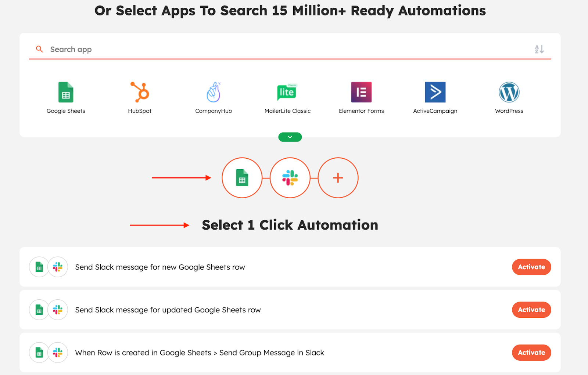Image resolution: width=588 pixels, height=375 pixels.
Task: Click the Slack icon on the updated row automation
Action: [x=58, y=310]
